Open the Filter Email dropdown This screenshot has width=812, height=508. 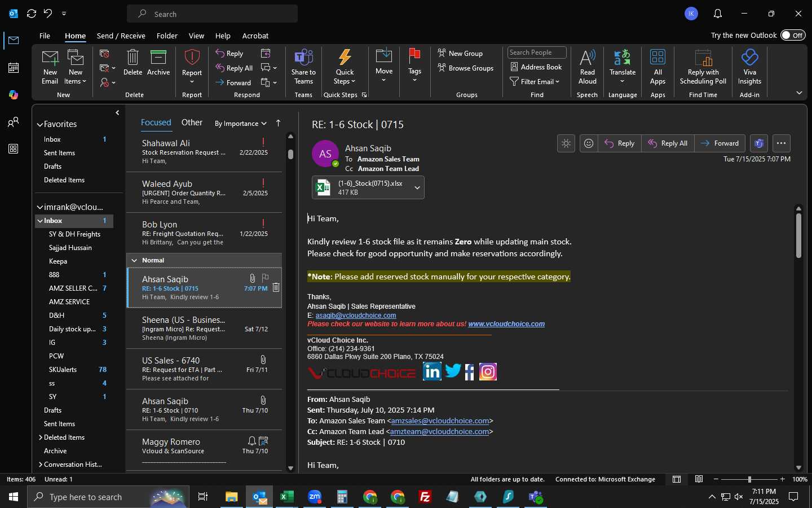tap(535, 82)
